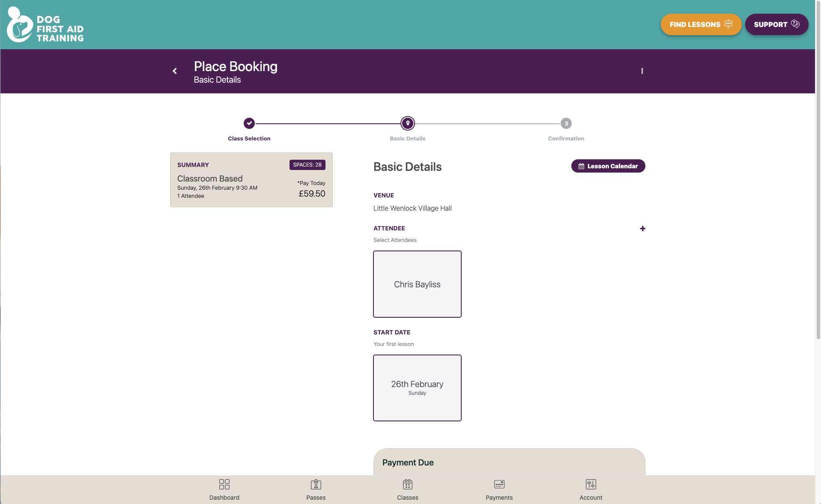Viewport: 821px width, 504px height.
Task: Click the SPACES: 28 badge
Action: [x=308, y=165]
